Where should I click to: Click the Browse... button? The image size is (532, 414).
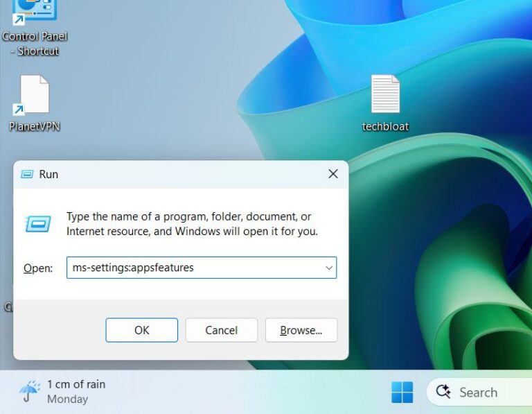(301, 330)
